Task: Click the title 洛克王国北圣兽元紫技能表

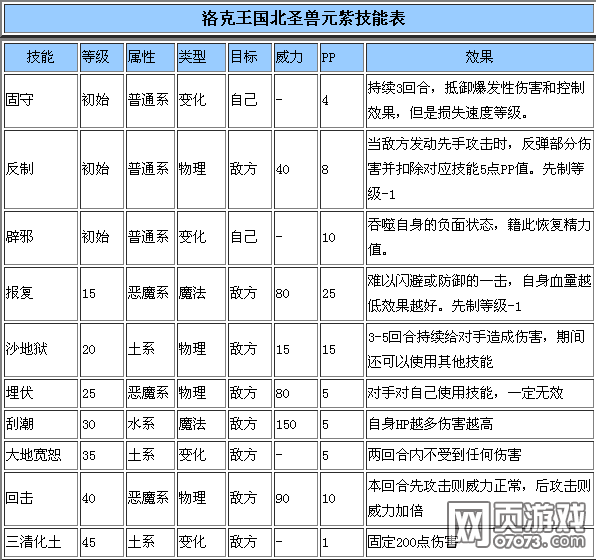Action: (303, 18)
